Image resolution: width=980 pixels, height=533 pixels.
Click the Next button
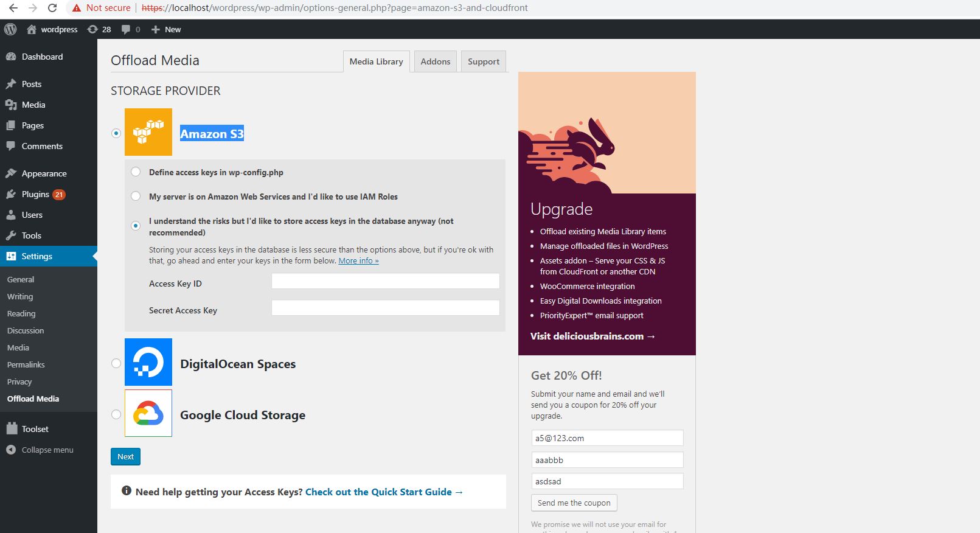click(125, 456)
